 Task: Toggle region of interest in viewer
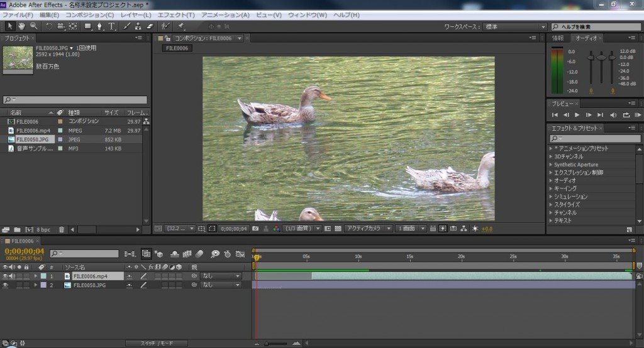coord(327,229)
